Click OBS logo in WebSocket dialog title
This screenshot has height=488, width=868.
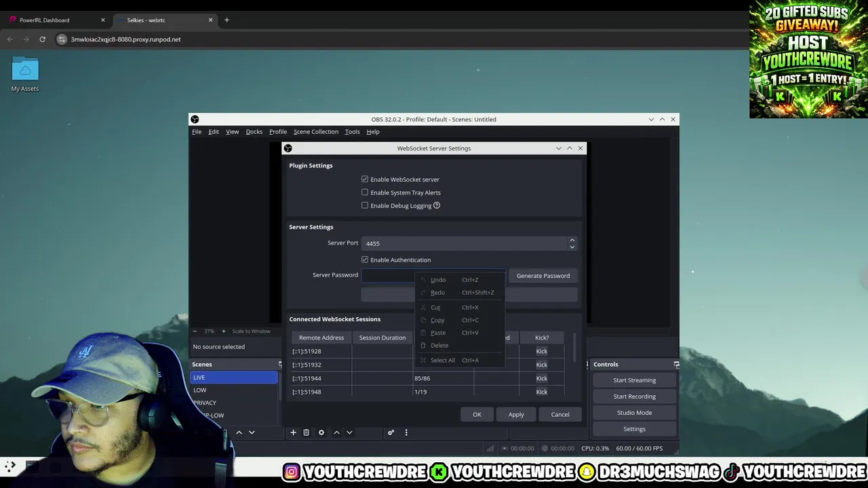pos(288,148)
